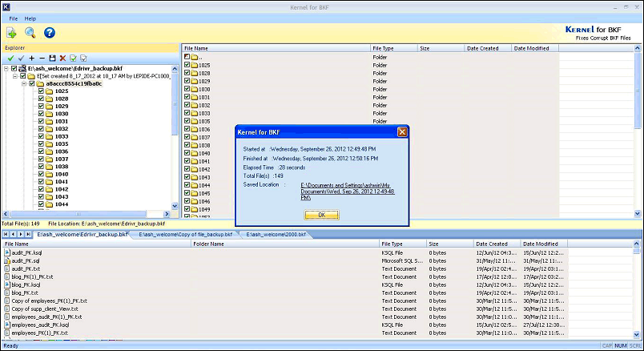Click the parent folder '..' icon in file list
The image size is (644, 351).
click(x=195, y=57)
